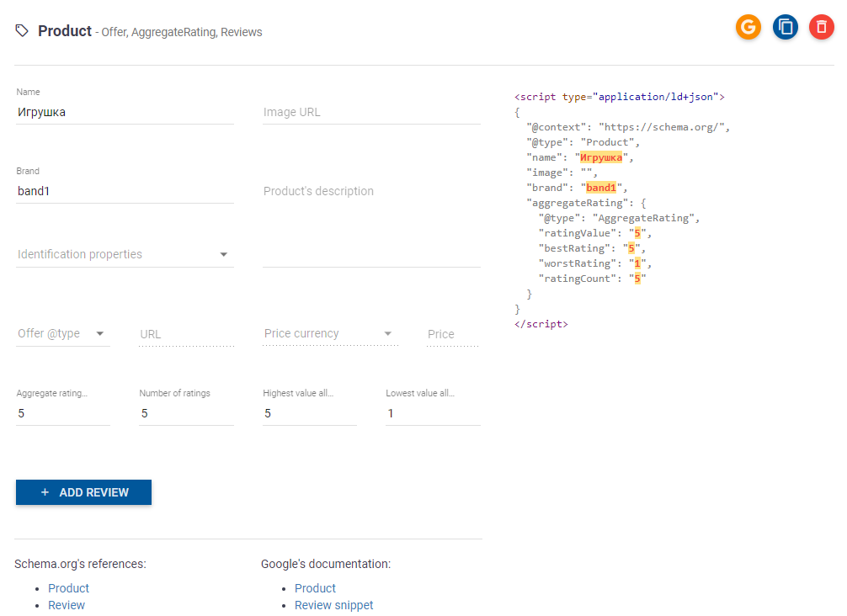Click the red delete trash icon

pyautogui.click(x=821, y=27)
